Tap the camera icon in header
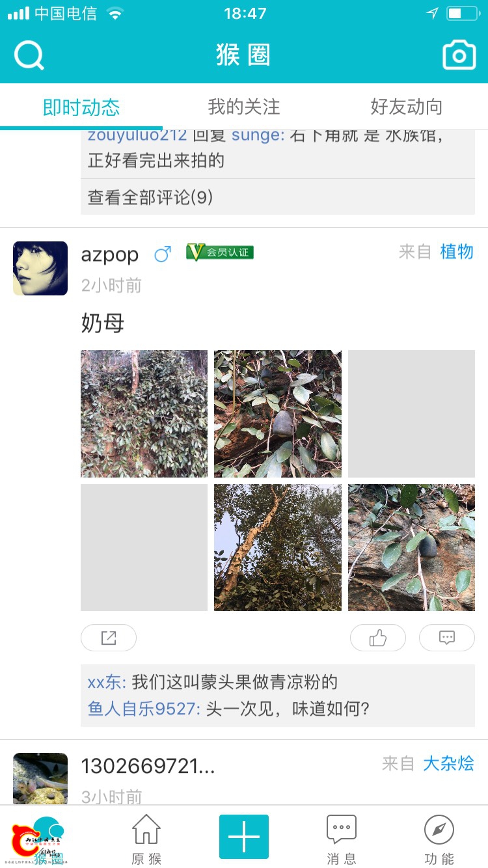This screenshot has height=868, width=488. point(459,55)
